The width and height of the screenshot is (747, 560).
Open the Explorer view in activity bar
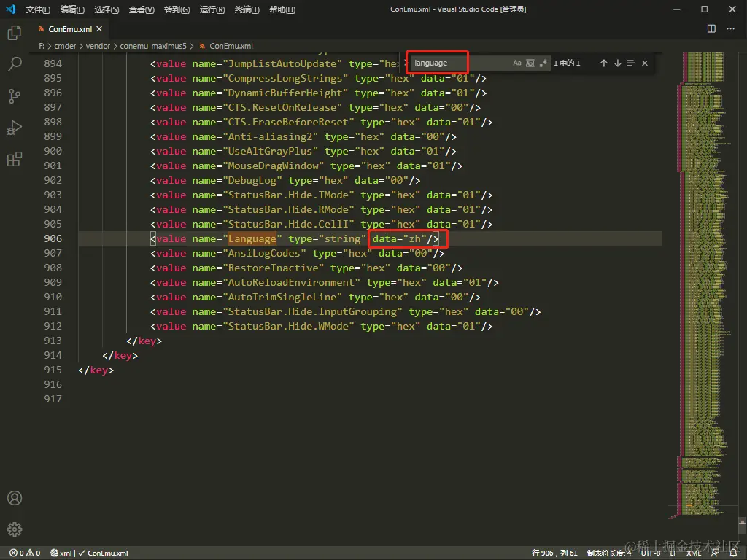15,33
